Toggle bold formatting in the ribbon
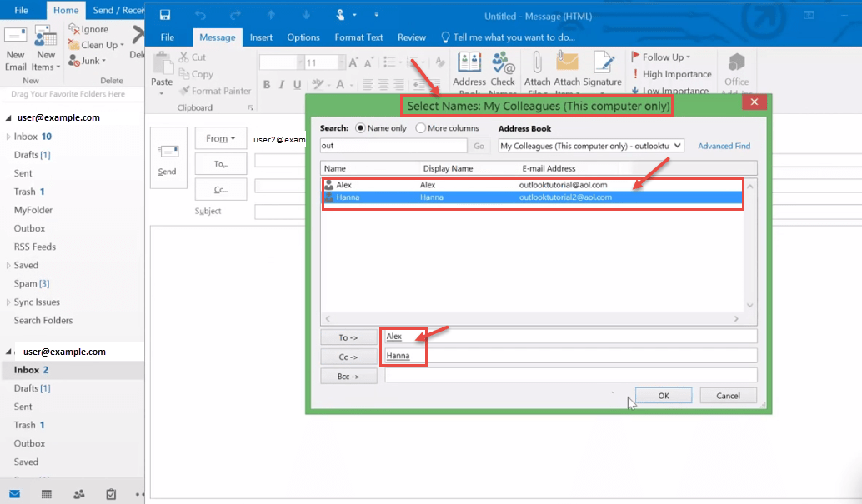This screenshot has width=862, height=504. coord(267,85)
